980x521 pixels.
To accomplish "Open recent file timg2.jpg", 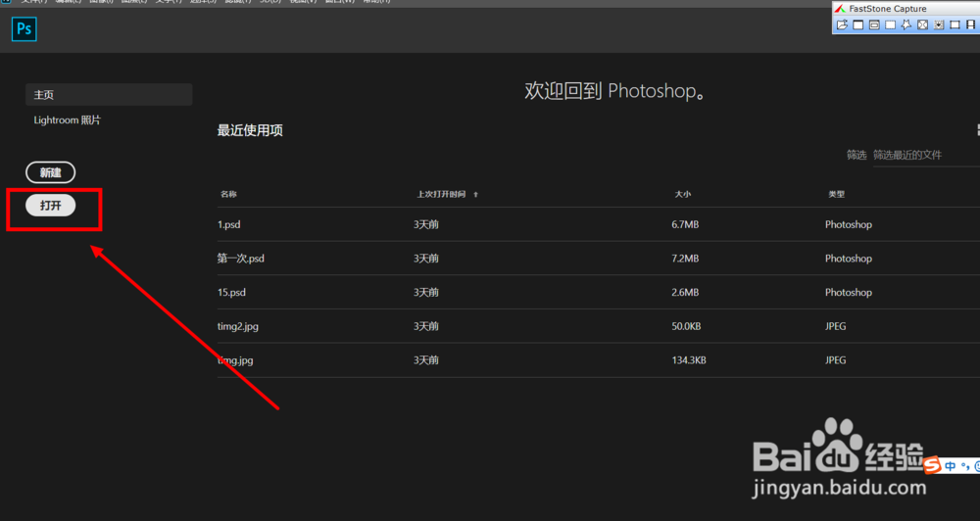I will point(237,326).
